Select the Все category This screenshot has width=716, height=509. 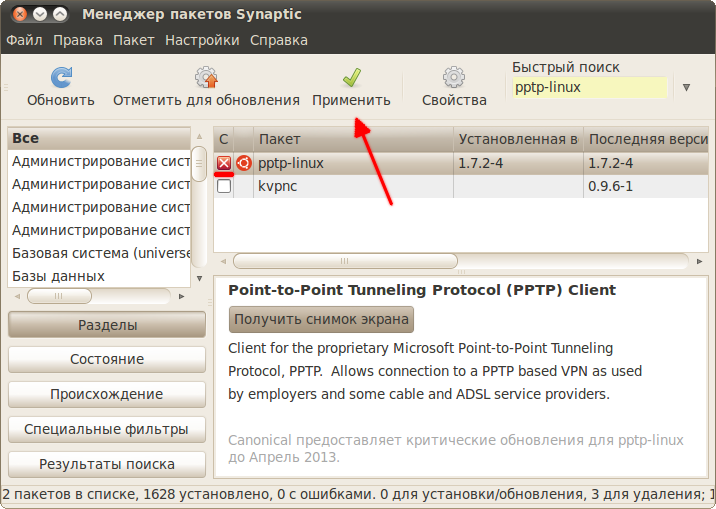(x=99, y=138)
